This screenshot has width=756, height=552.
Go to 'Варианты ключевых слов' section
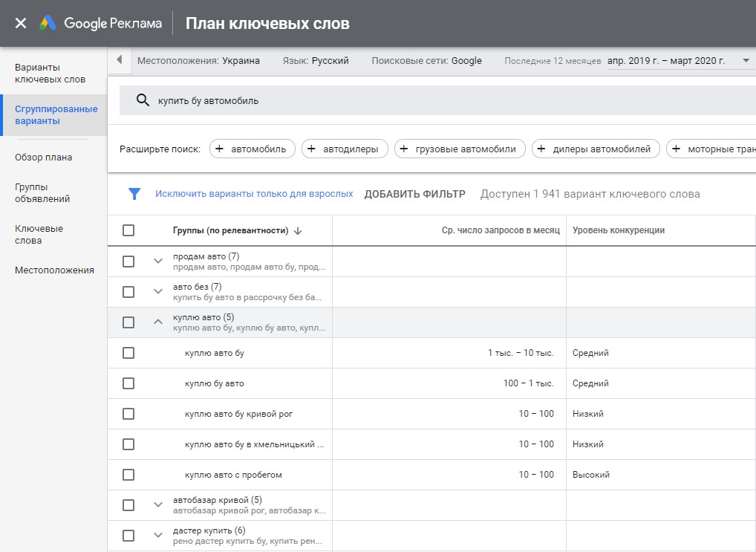(50, 73)
